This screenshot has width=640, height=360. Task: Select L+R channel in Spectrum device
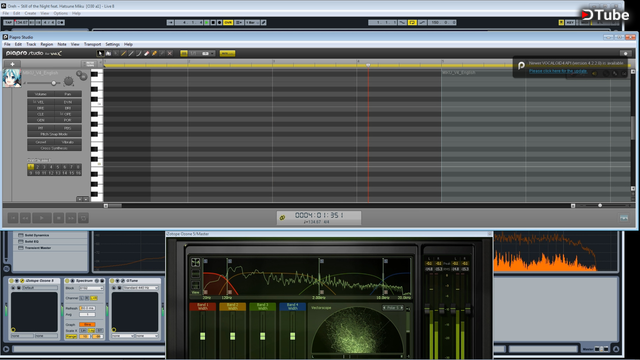pos(94,298)
